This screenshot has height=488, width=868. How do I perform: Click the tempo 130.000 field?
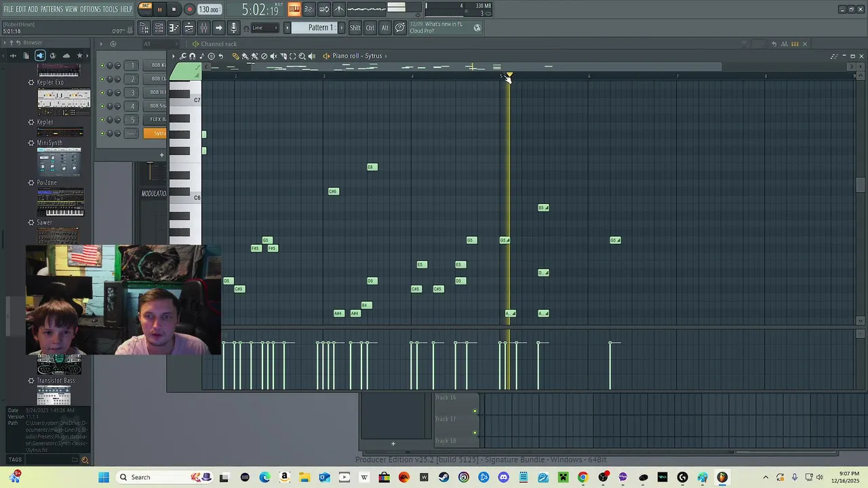[210, 9]
